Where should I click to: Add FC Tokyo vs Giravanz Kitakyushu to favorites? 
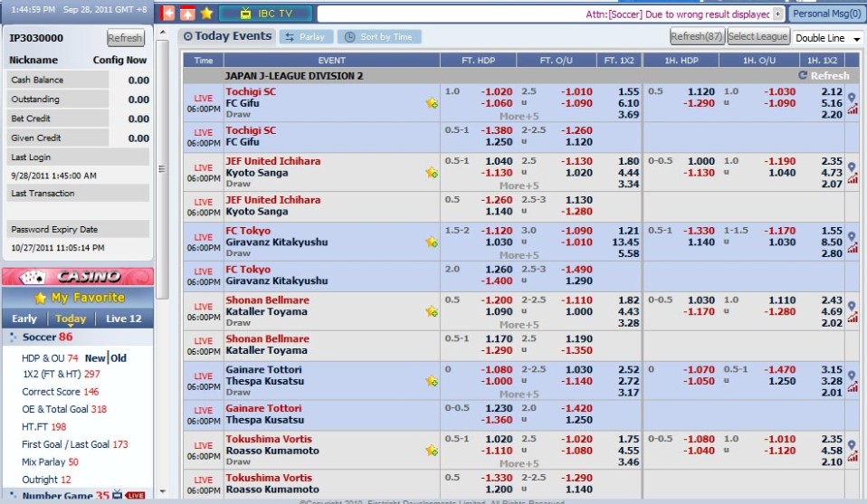point(432,242)
